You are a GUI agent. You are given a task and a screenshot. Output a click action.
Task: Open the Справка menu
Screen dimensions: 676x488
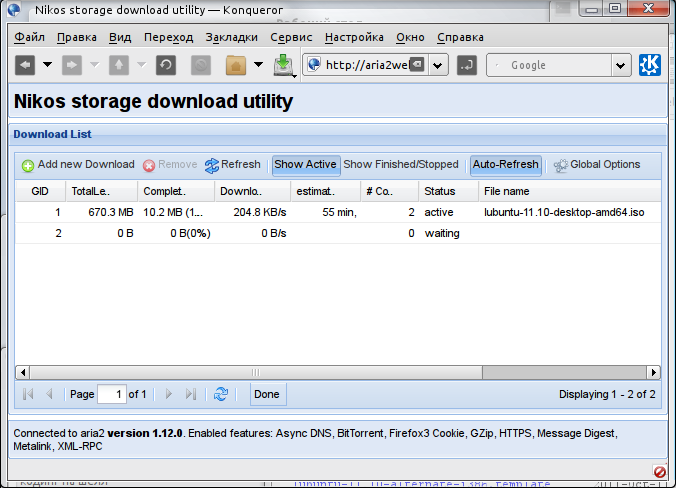(460, 38)
